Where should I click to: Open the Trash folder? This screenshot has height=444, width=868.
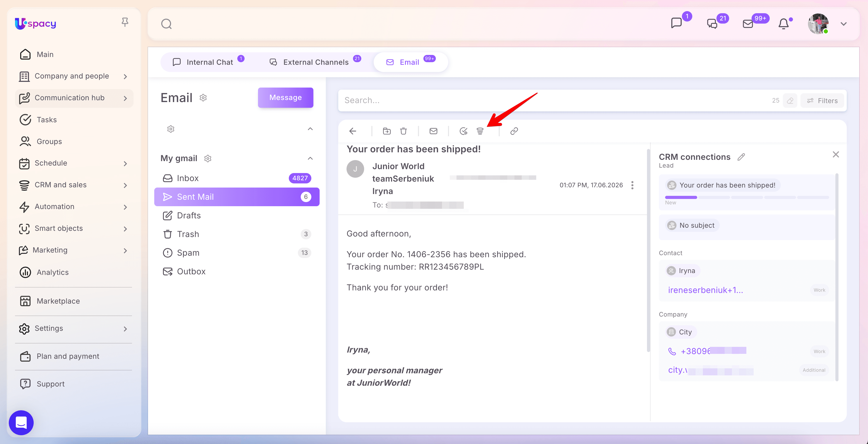[237, 234]
